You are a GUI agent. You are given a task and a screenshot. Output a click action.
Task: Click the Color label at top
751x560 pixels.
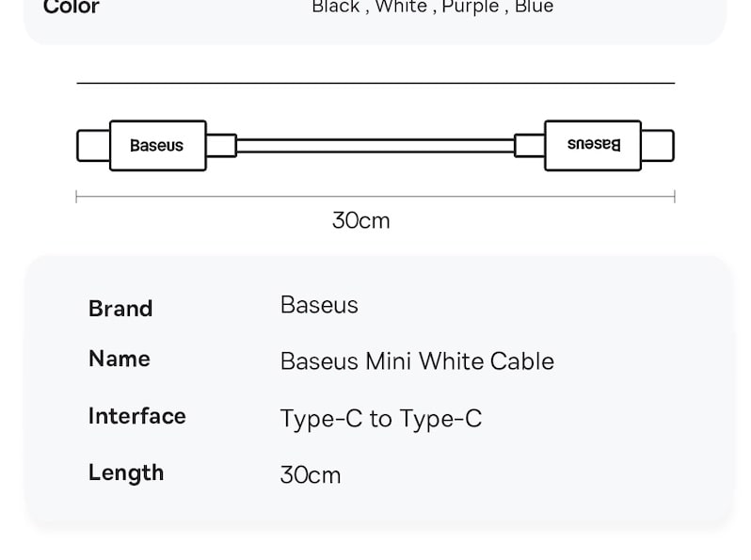pyautogui.click(x=72, y=8)
